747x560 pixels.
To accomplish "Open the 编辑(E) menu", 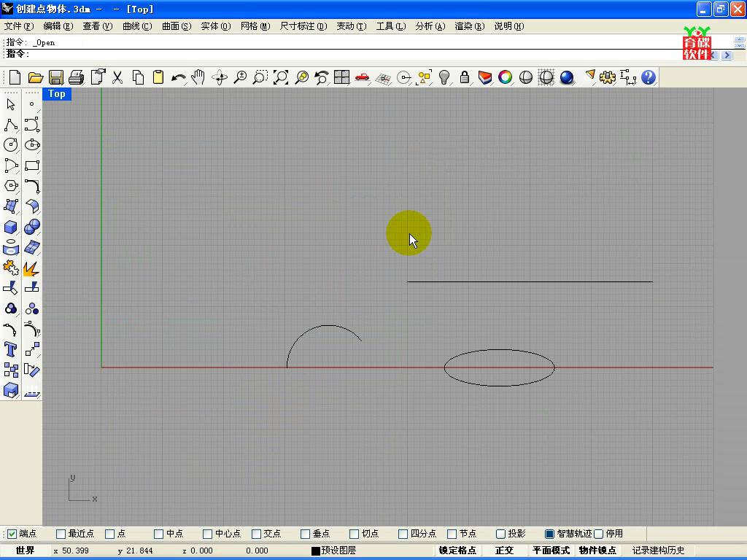I will (x=58, y=26).
